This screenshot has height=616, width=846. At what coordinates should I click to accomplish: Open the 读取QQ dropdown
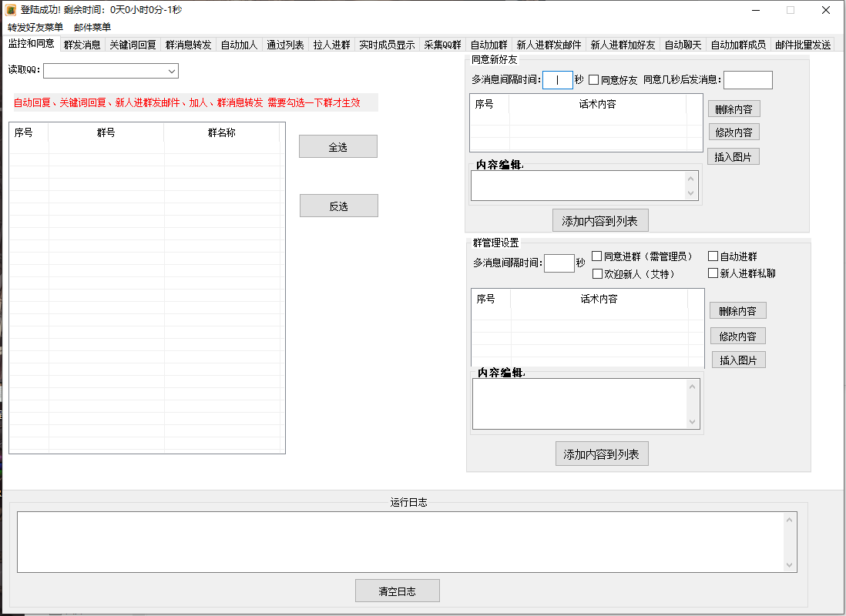click(173, 70)
